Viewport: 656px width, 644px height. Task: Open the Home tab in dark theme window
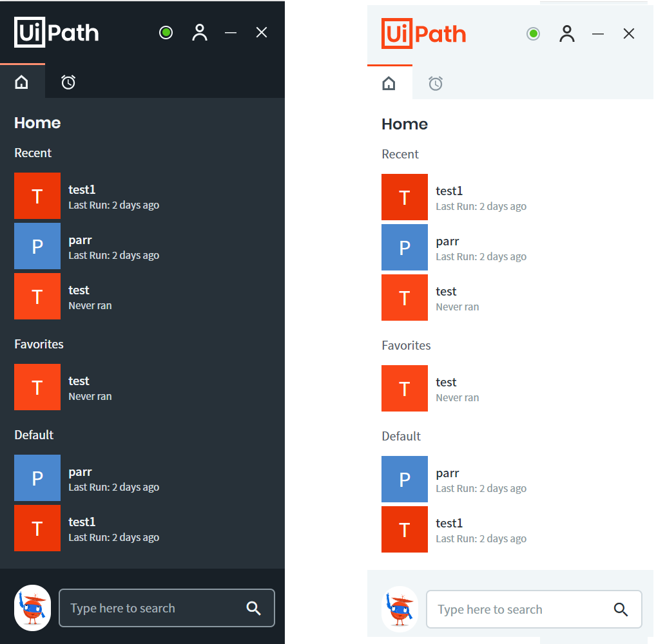click(x=22, y=82)
